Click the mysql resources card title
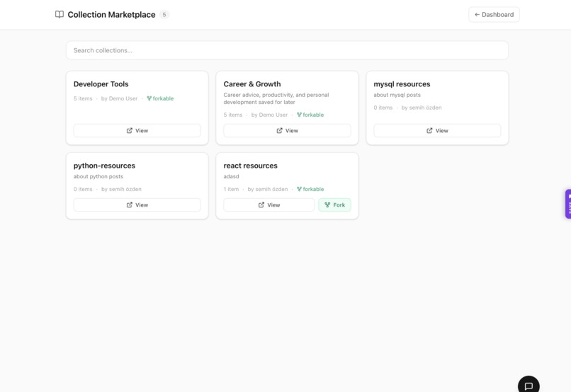The width and height of the screenshot is (571, 392). pyautogui.click(x=402, y=84)
